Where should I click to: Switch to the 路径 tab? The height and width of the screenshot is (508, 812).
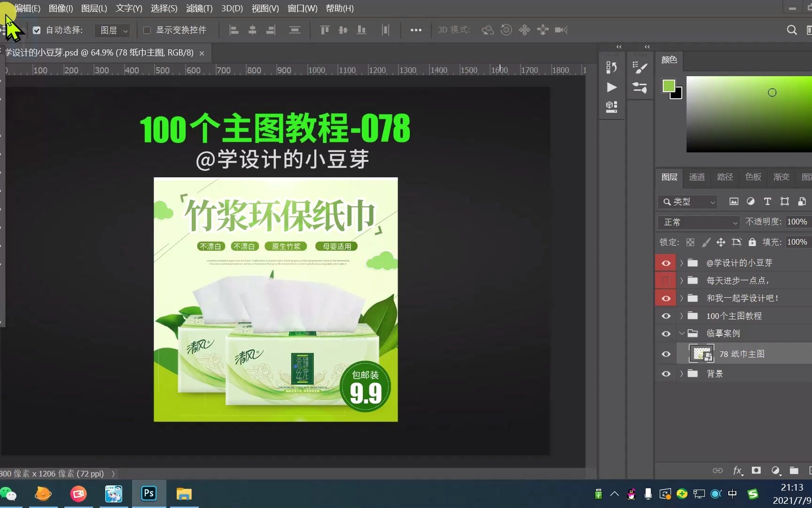tap(725, 177)
